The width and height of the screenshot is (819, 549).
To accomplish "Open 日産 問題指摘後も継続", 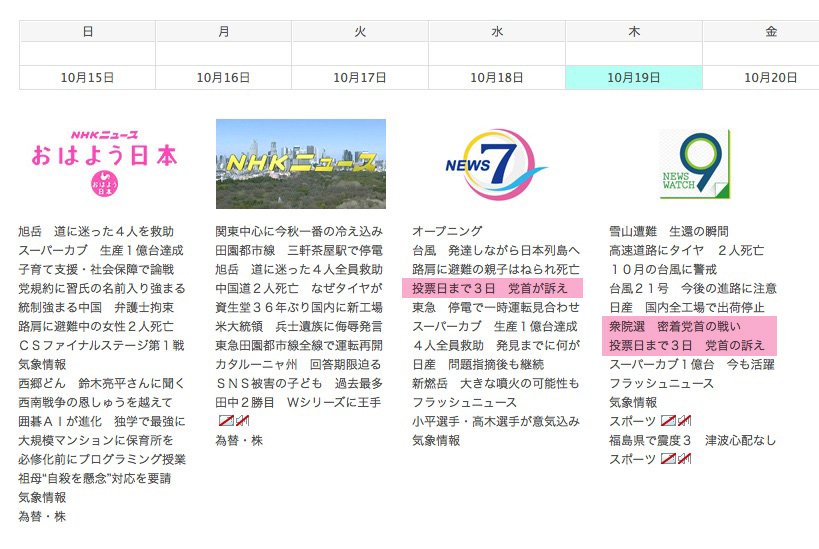I will click(x=478, y=364).
